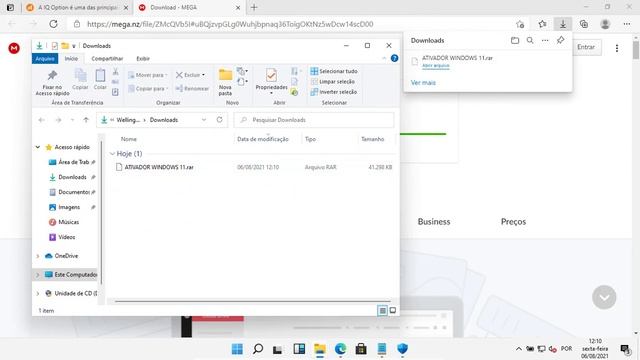Click Abrir arquivo link for downloaded file

click(x=436, y=65)
